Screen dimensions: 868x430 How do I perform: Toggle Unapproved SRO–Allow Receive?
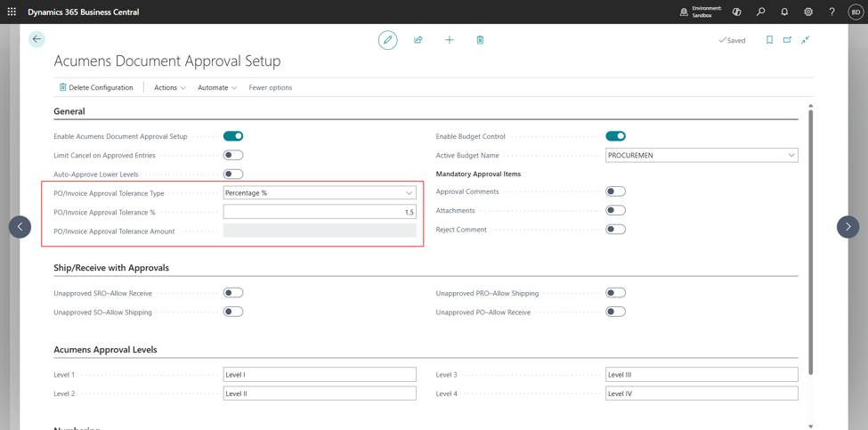pos(233,293)
